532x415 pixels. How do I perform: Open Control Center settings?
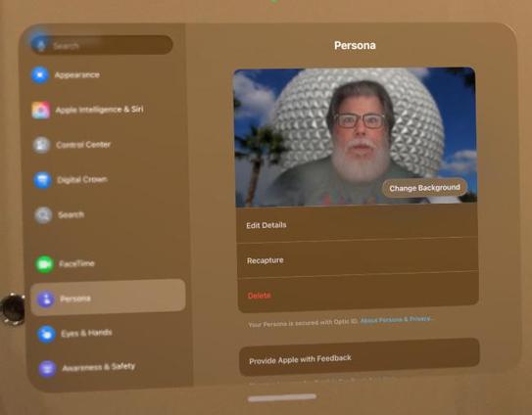click(x=83, y=145)
